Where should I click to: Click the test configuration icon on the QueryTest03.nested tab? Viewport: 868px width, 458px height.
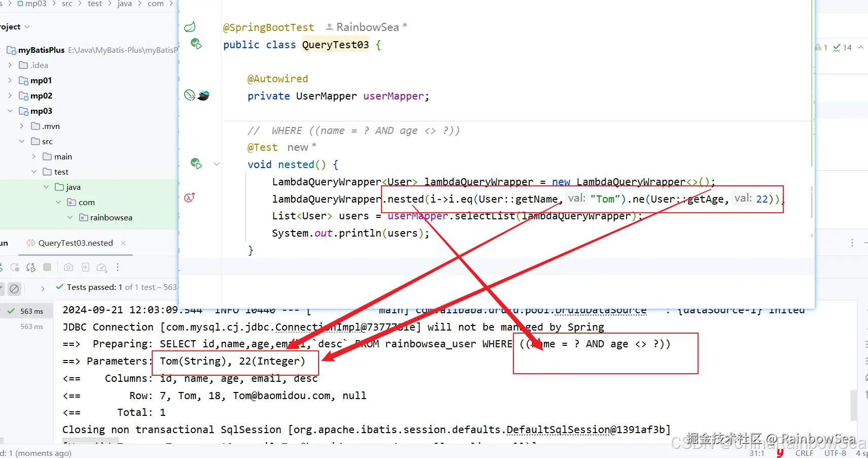click(x=31, y=243)
